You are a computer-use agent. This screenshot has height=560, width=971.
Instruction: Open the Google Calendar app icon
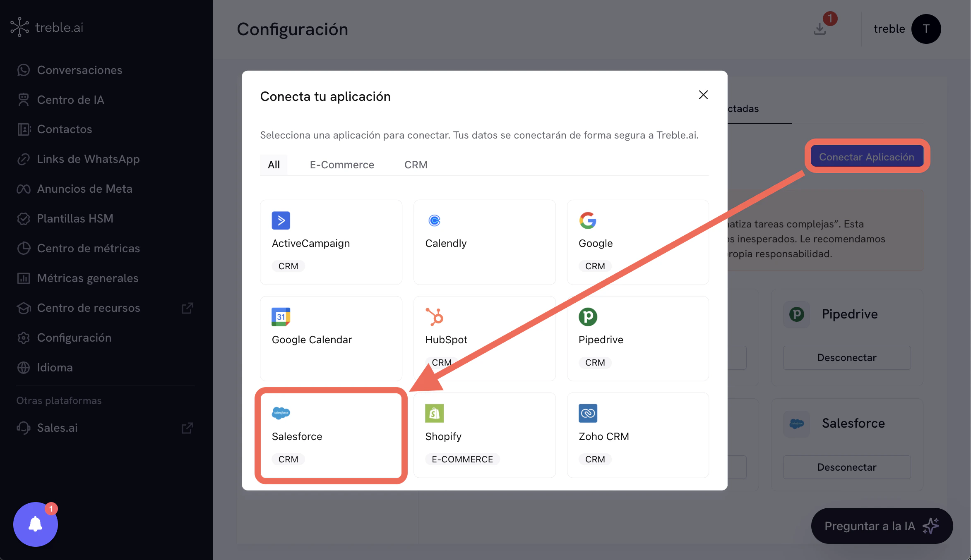pyautogui.click(x=281, y=317)
